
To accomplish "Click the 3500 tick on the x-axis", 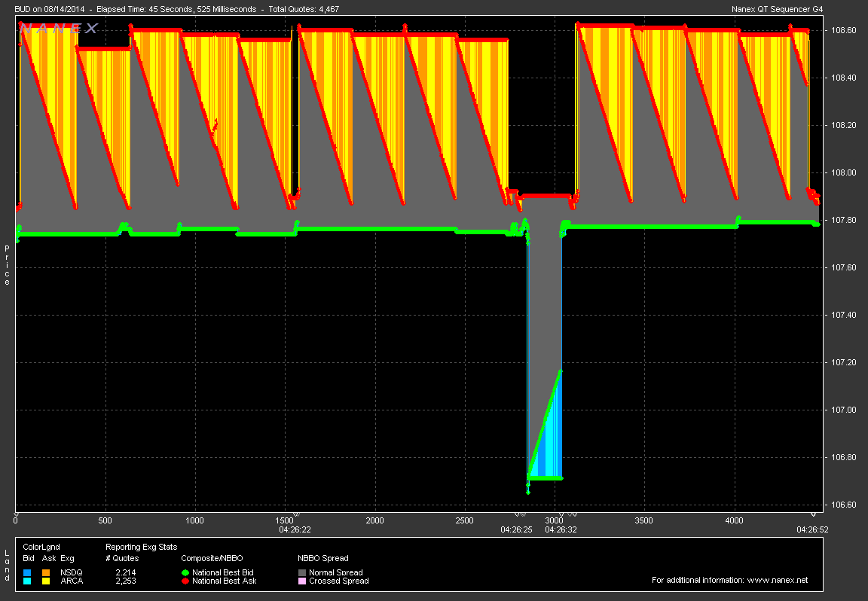I will [643, 520].
